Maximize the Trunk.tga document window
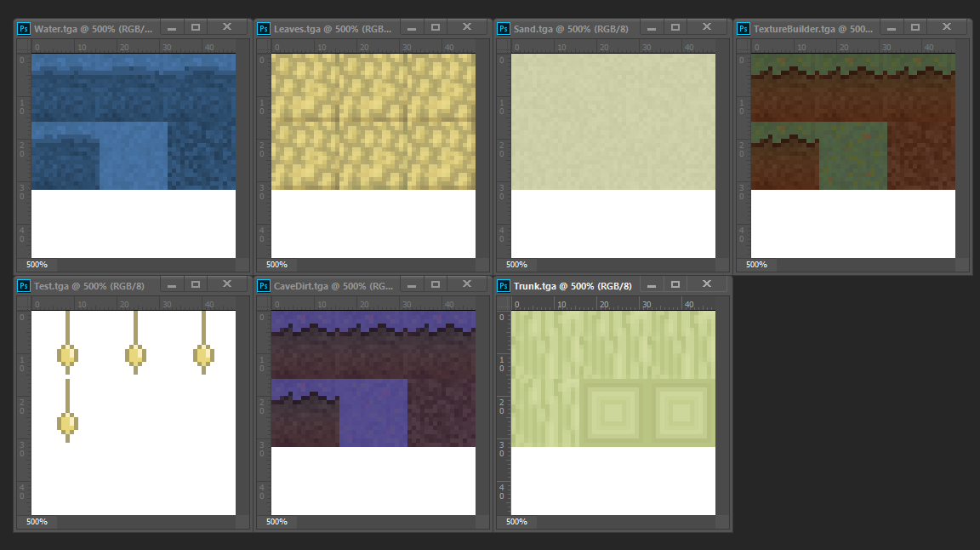Viewport: 980px width, 550px height. click(675, 284)
